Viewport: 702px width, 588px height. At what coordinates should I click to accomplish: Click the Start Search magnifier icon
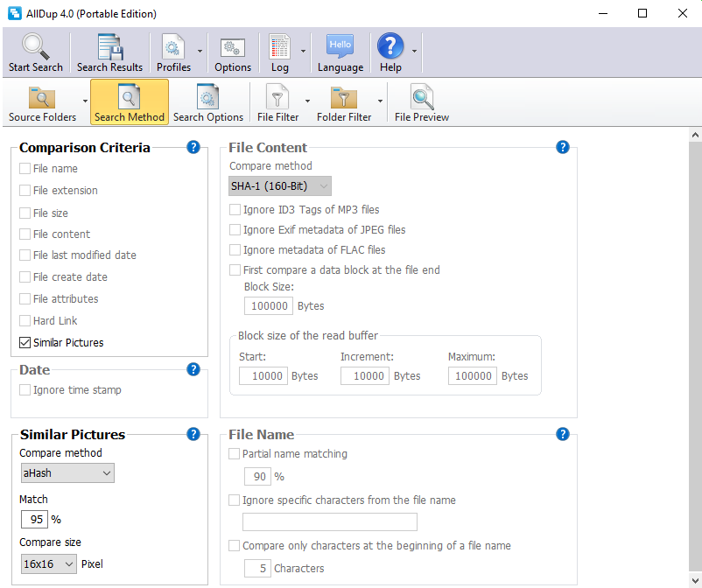pos(35,48)
